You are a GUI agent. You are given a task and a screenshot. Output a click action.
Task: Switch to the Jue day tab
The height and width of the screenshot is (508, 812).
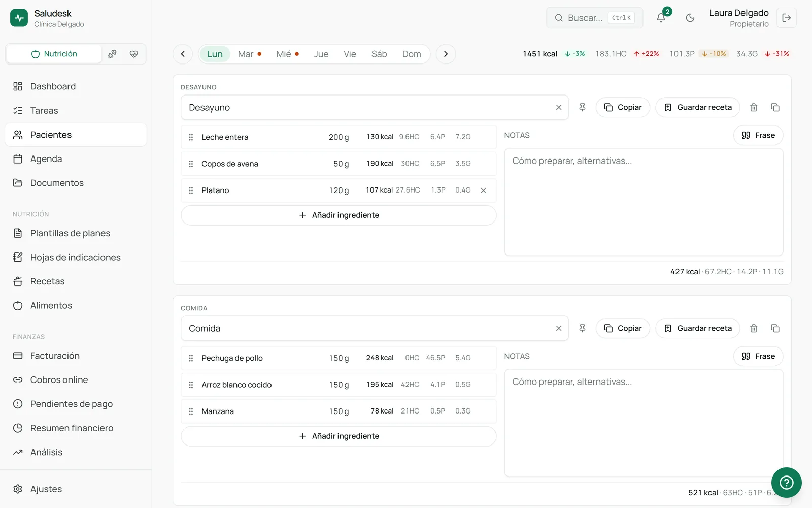pos(321,54)
